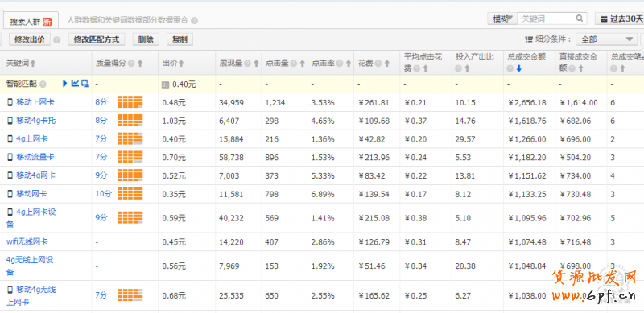Viewport: 644px width, 313px height.
Task: Click quality score bar for 移动网卡
Action: pyautogui.click(x=130, y=193)
